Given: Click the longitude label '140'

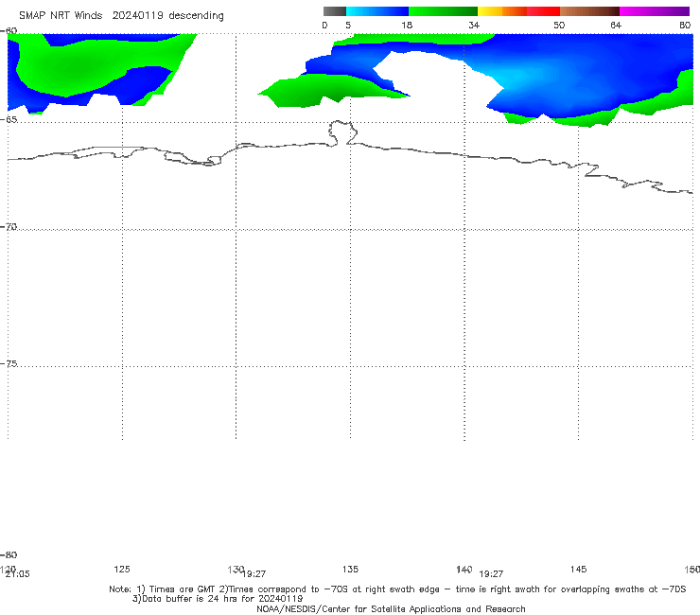Looking at the screenshot, I should (x=464, y=569).
